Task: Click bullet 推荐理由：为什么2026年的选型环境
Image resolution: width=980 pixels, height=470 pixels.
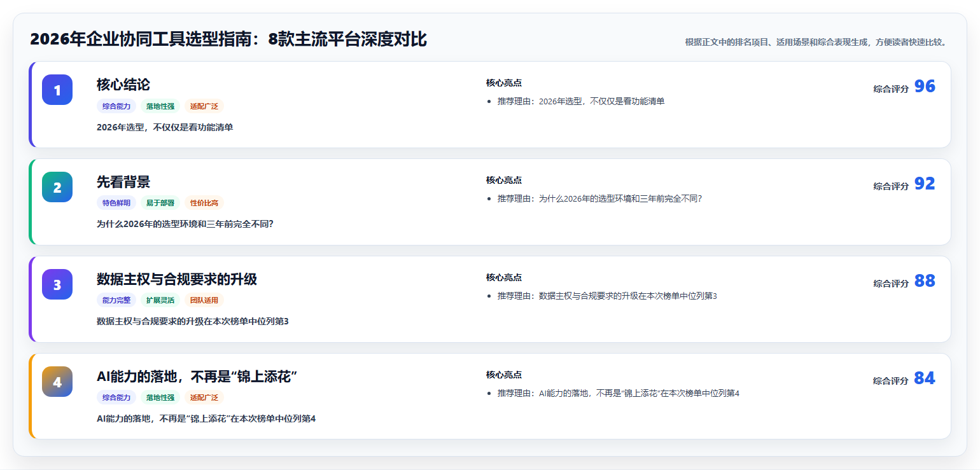Action: [x=600, y=198]
